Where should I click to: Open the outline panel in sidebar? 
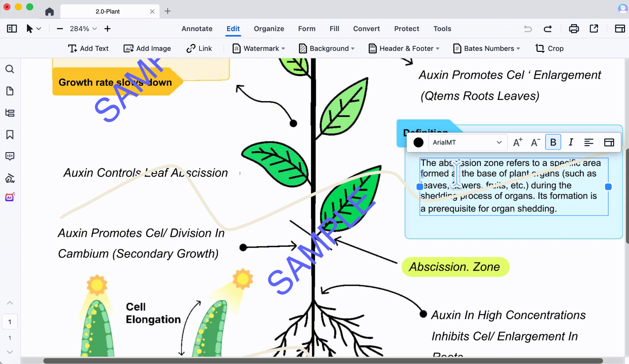click(x=10, y=113)
